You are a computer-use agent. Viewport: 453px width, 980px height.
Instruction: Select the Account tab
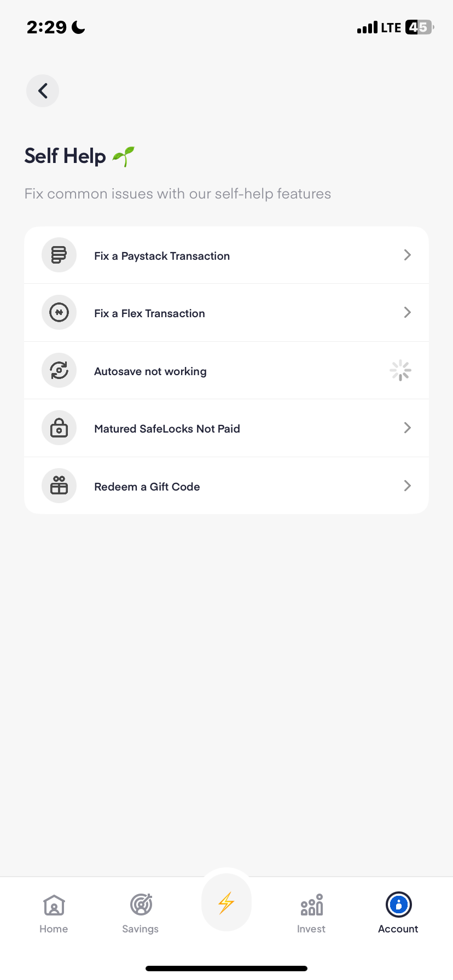398,913
